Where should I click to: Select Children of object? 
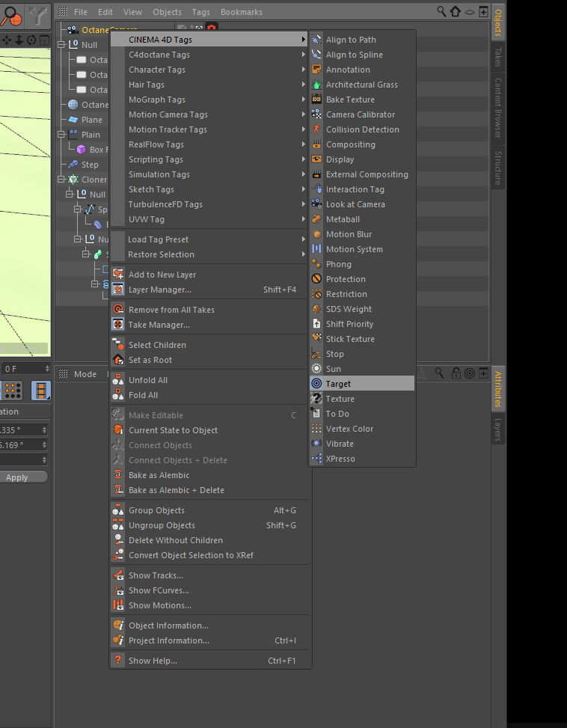click(x=209, y=345)
